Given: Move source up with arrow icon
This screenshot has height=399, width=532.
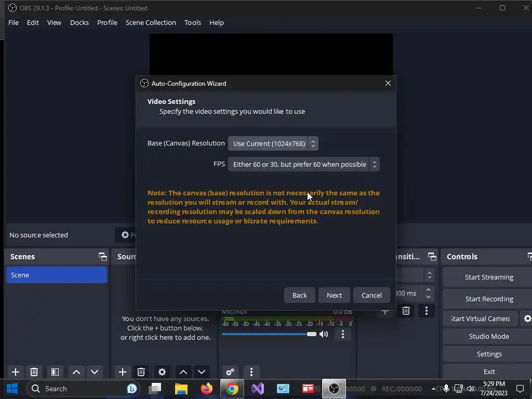Looking at the screenshot, I should [183, 372].
